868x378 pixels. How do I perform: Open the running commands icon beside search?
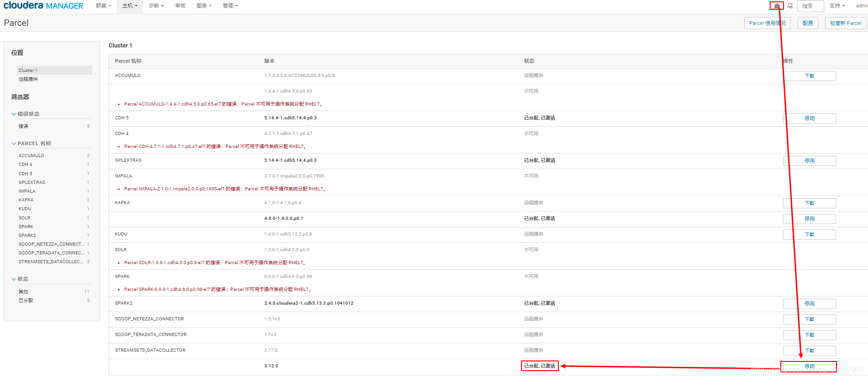(x=790, y=6)
